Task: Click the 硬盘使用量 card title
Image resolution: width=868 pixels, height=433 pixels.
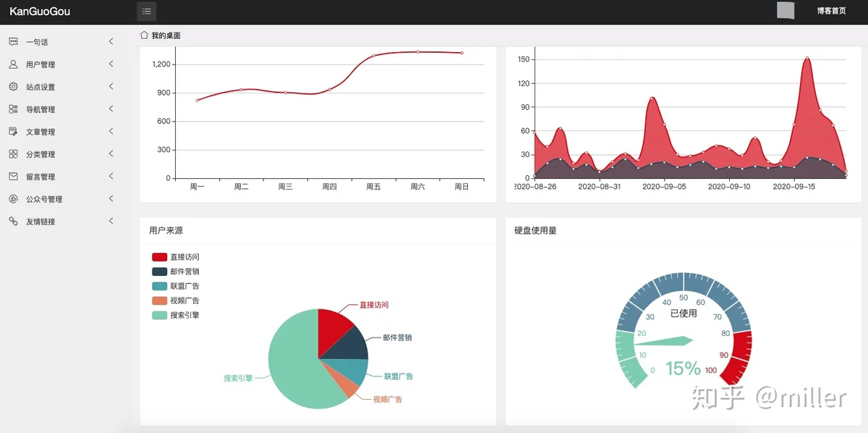Action: pyautogui.click(x=535, y=230)
